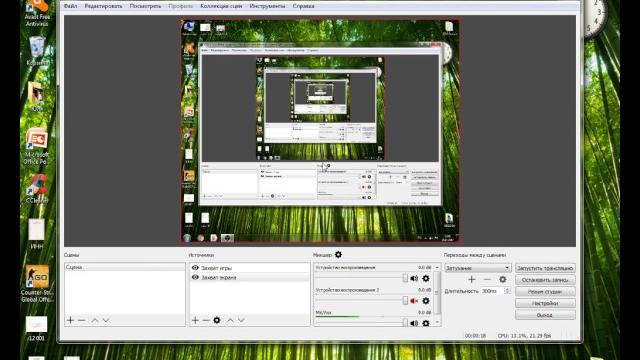Image resolution: width=640 pixels, height=360 pixels.
Task: Remove the selected source with minus icon
Action: [x=206, y=320]
